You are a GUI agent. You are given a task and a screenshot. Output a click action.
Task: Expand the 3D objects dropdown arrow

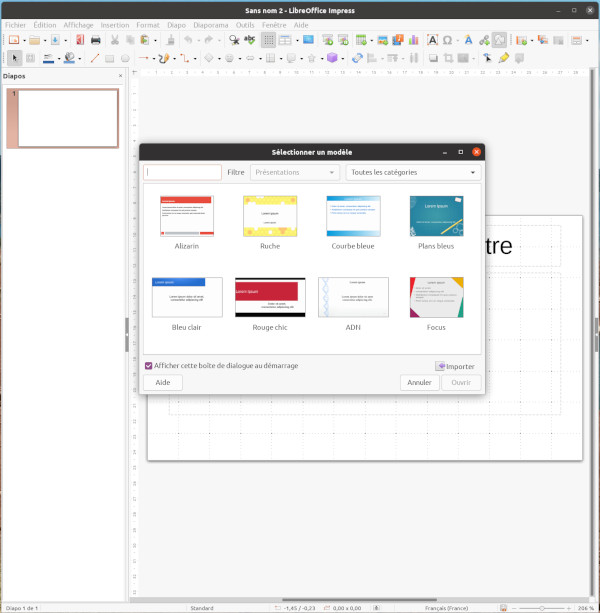pos(342,59)
